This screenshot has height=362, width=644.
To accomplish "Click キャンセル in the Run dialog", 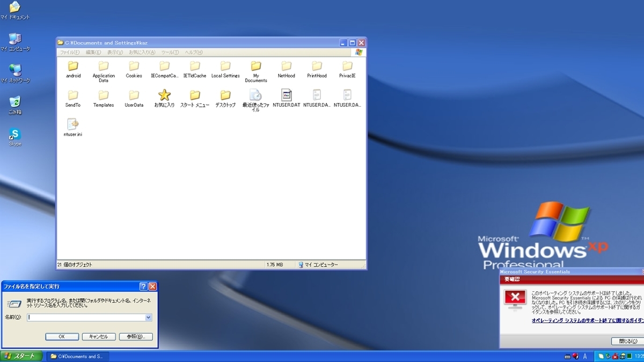I will tap(99, 337).
